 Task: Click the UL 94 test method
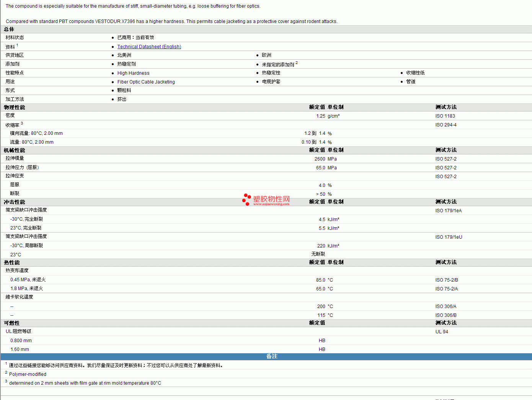[x=442, y=332]
